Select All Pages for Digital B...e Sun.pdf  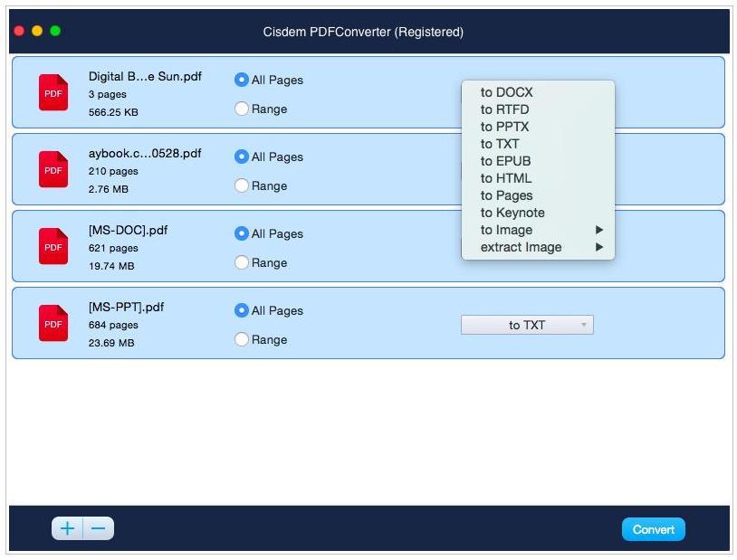241,80
